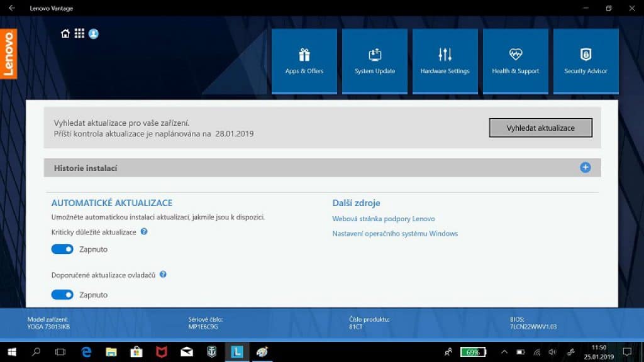Viewport: 644px width, 362px height.
Task: Click the AUTOMATICKÉ AKTUALIZACE heading
Action: coord(112,203)
